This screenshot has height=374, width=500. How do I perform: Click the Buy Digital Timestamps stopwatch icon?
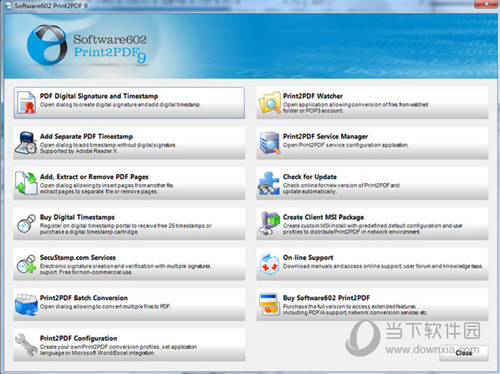point(26,224)
